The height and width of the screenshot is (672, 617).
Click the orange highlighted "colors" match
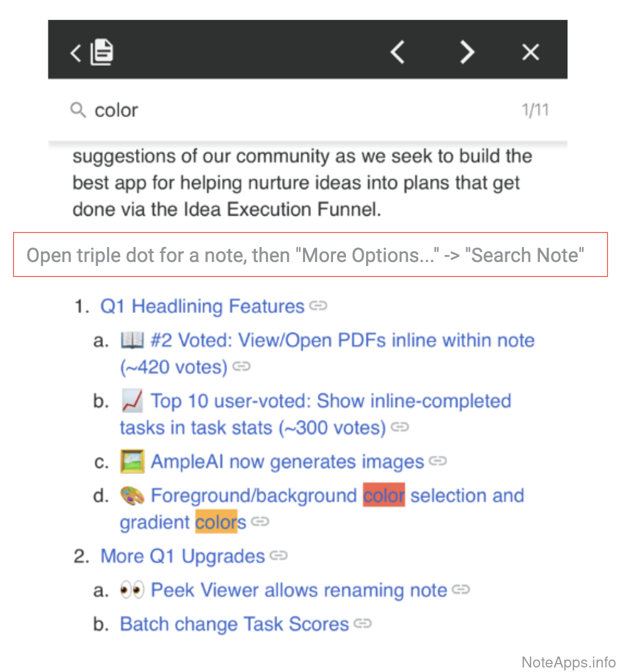point(216,522)
